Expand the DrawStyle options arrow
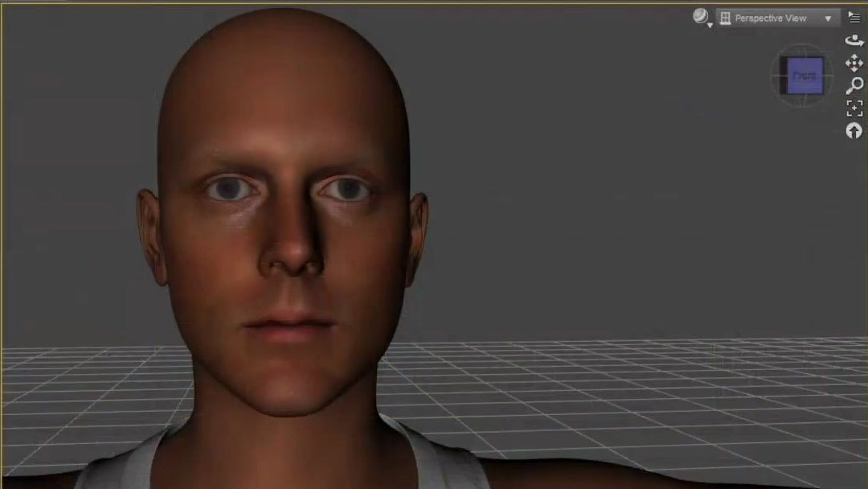 (x=710, y=24)
